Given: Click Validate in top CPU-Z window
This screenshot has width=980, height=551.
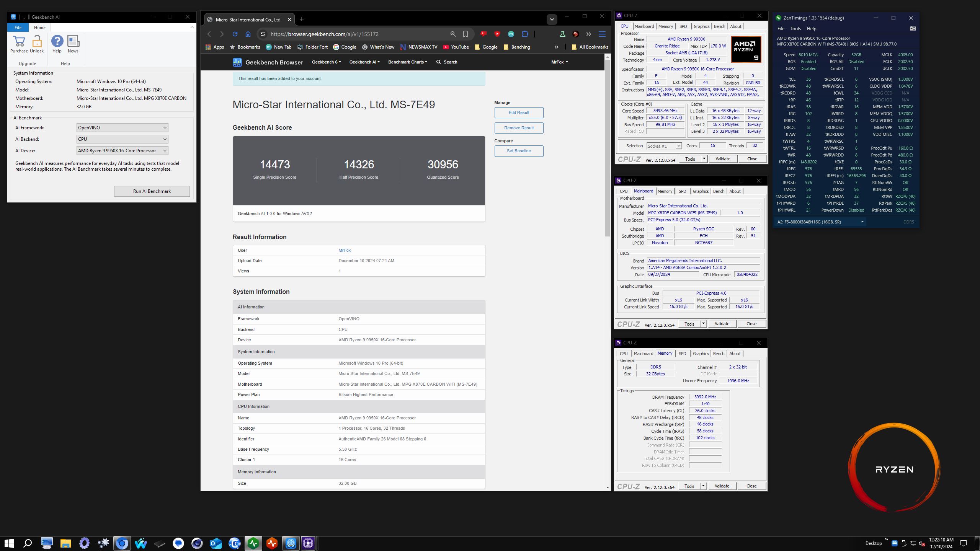Looking at the screenshot, I should 723,159.
